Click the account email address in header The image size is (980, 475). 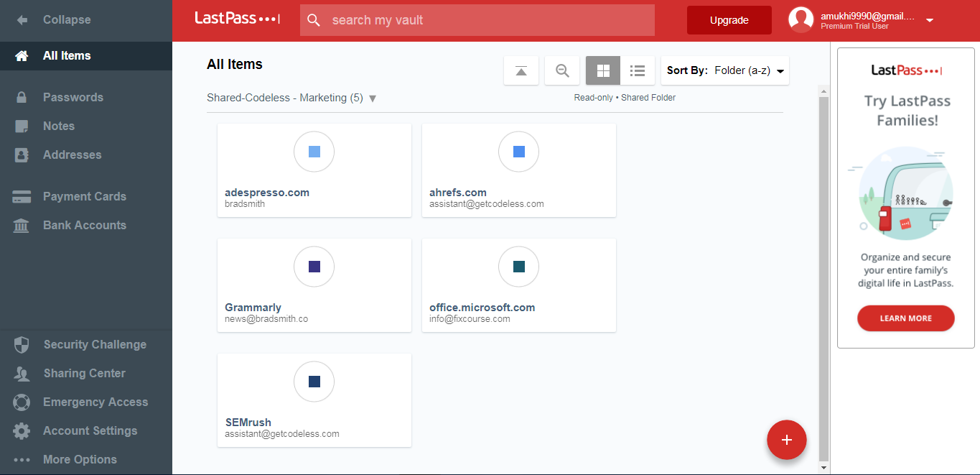coord(868,16)
